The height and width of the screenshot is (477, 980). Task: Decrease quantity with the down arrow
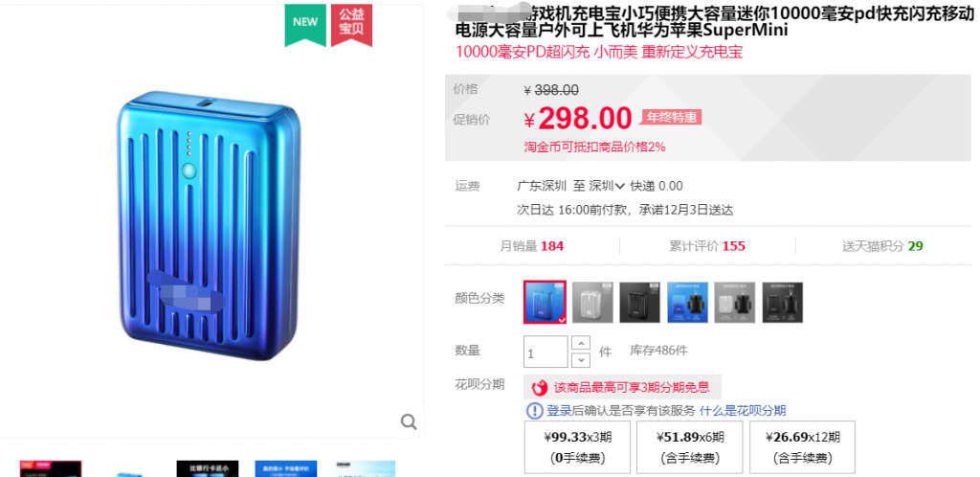581,359
